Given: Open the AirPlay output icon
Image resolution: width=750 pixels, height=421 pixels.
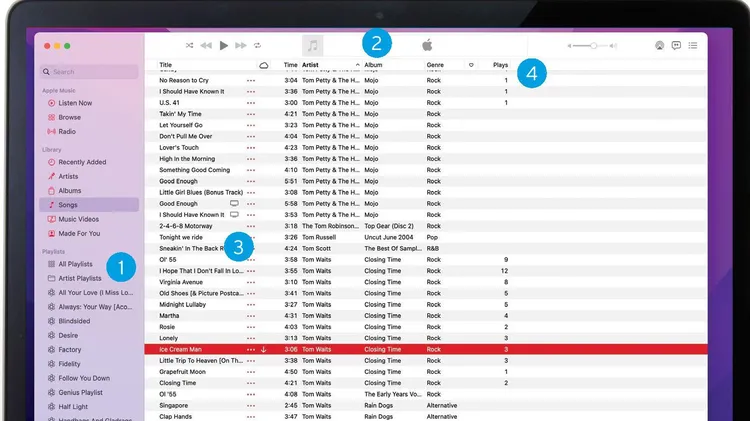Looking at the screenshot, I should tap(659, 45).
